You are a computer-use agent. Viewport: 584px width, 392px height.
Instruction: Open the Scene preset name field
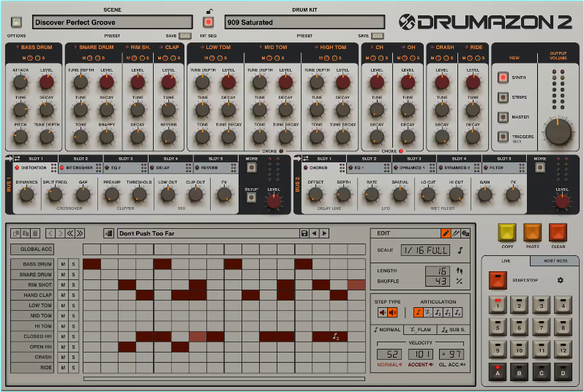113,23
